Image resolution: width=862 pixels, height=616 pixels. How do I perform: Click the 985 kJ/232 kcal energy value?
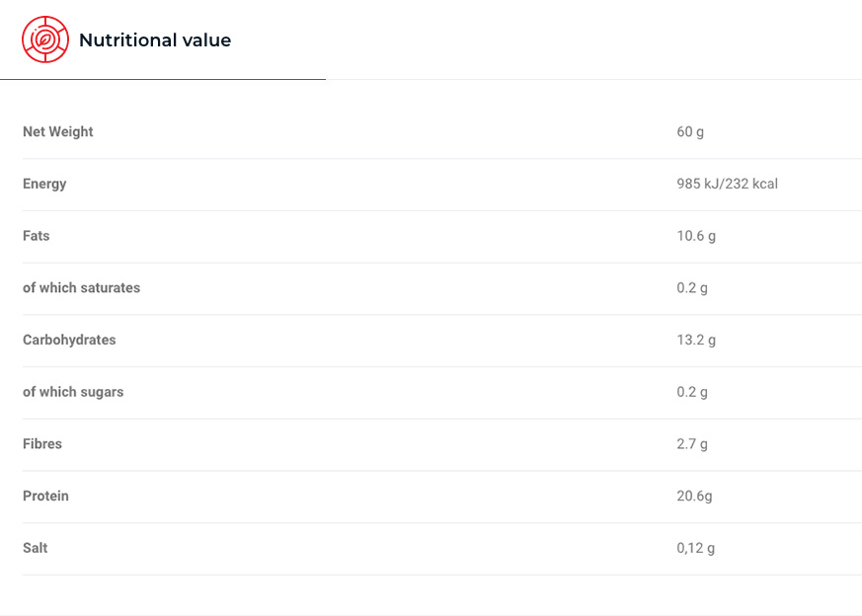point(727,184)
